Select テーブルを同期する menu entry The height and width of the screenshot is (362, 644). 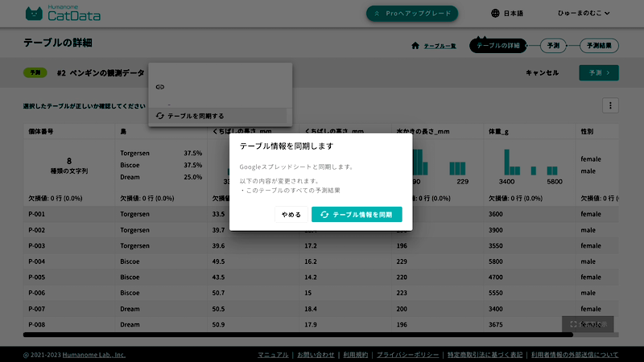pyautogui.click(x=196, y=116)
